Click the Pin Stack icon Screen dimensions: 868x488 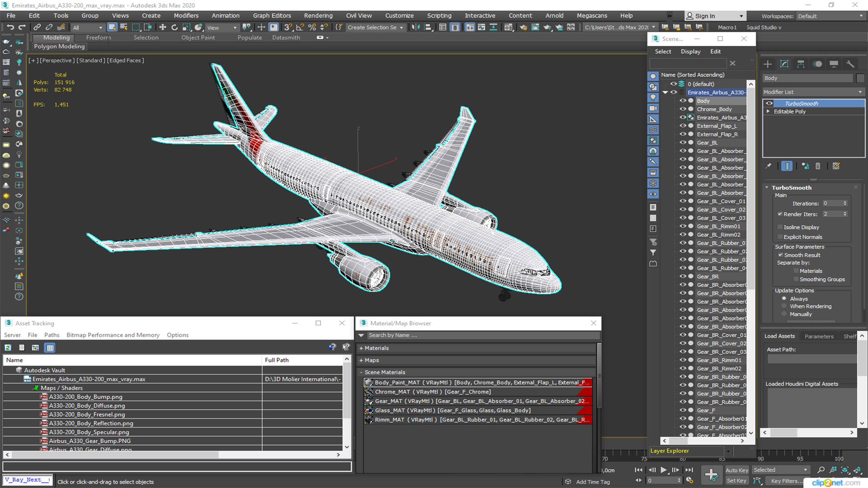click(769, 166)
